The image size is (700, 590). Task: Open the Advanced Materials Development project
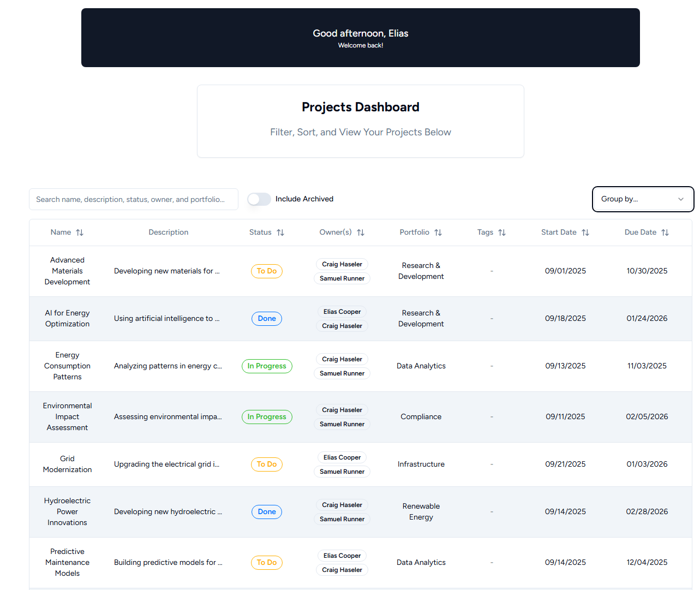(x=67, y=271)
